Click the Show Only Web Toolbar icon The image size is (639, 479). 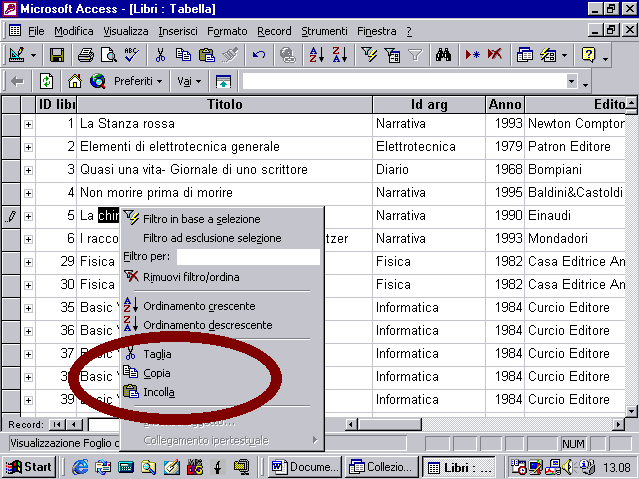point(223,82)
